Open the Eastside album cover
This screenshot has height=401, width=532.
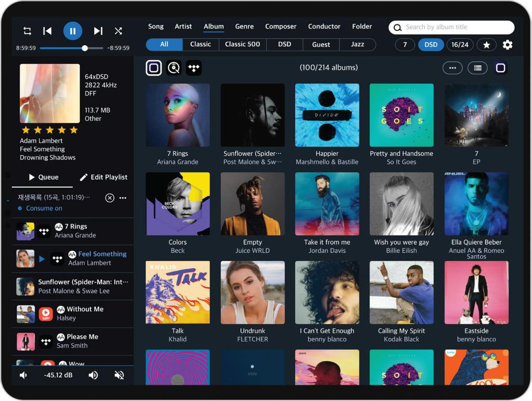tap(476, 292)
